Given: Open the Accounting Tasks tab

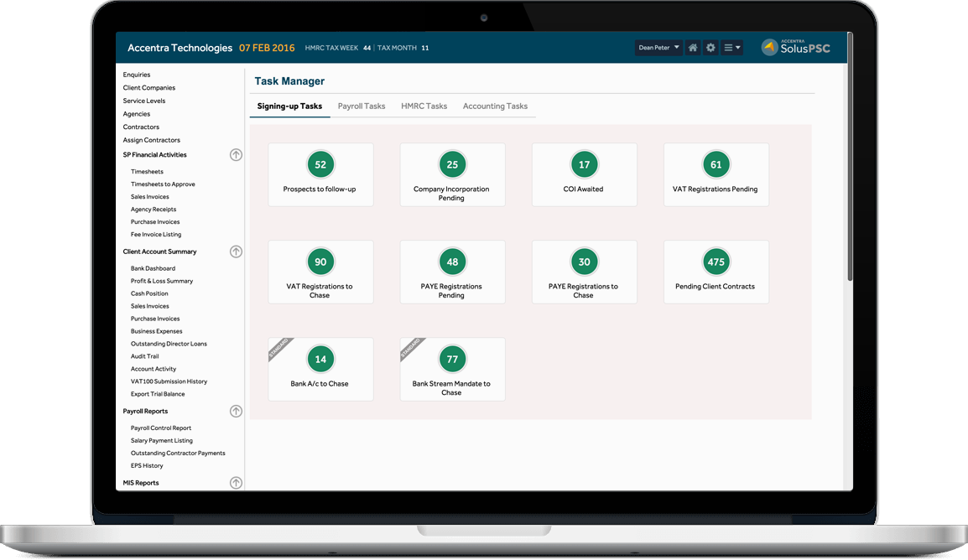Looking at the screenshot, I should click(x=495, y=106).
